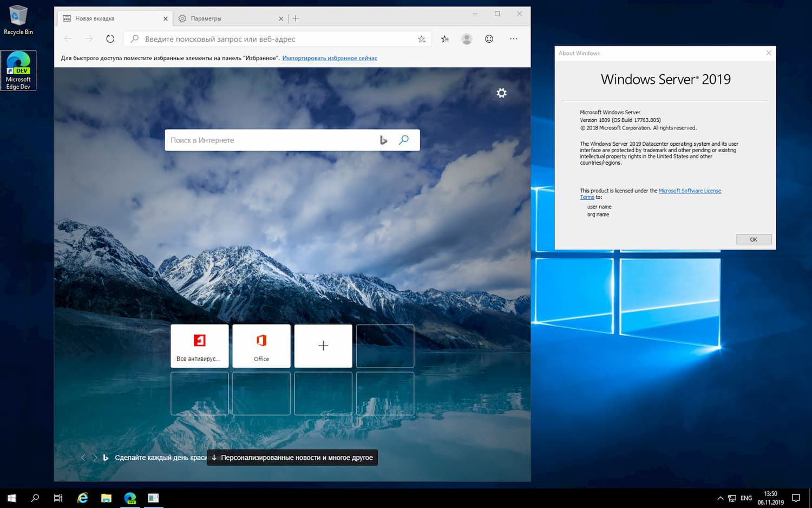
Task: Open the Microsoft Software License Terms link
Action: tap(690, 191)
